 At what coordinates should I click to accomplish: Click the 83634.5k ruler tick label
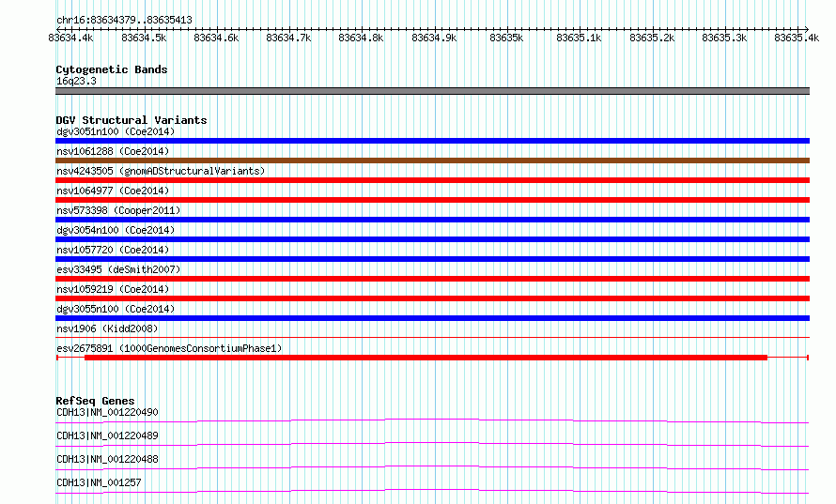click(x=144, y=38)
